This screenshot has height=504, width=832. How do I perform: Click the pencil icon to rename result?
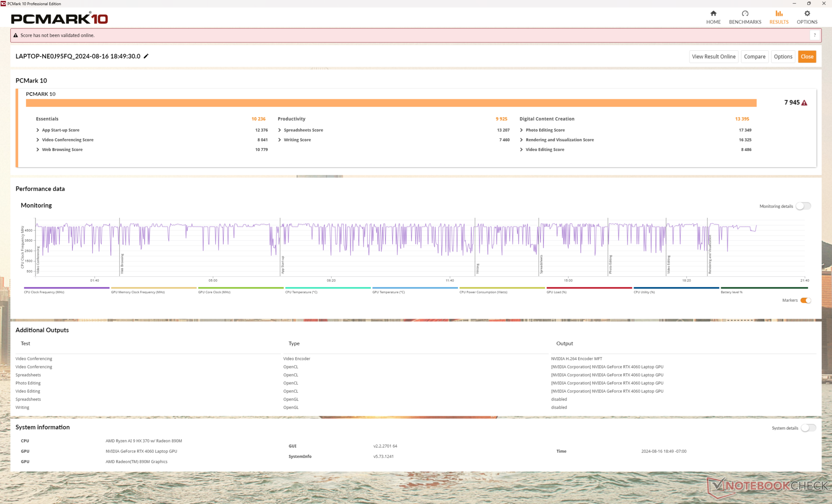pos(146,56)
